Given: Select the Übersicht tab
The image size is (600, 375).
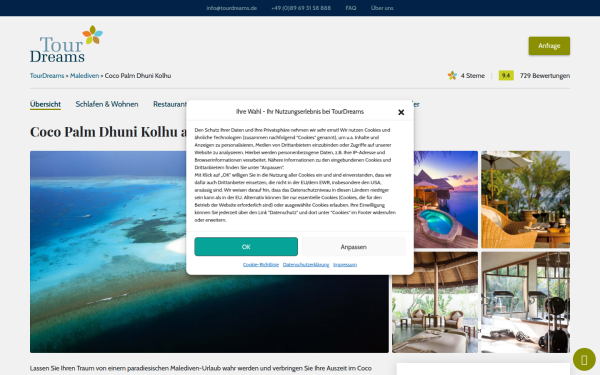Looking at the screenshot, I should [45, 104].
